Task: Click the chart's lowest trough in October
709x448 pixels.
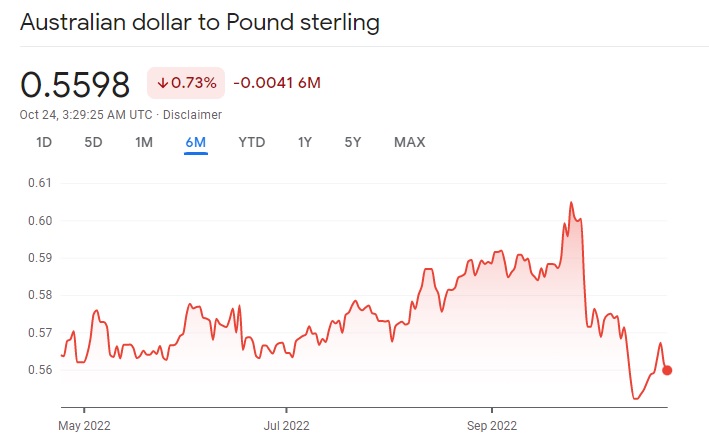Action: (x=635, y=398)
